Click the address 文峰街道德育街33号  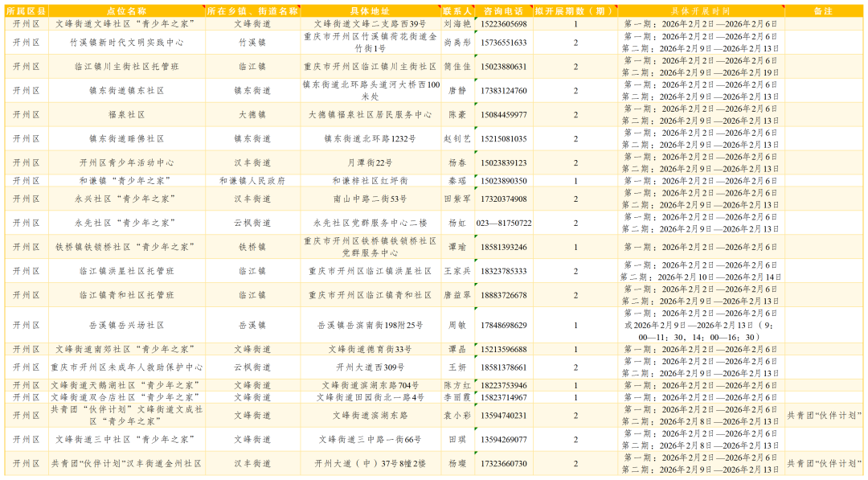coord(371,349)
